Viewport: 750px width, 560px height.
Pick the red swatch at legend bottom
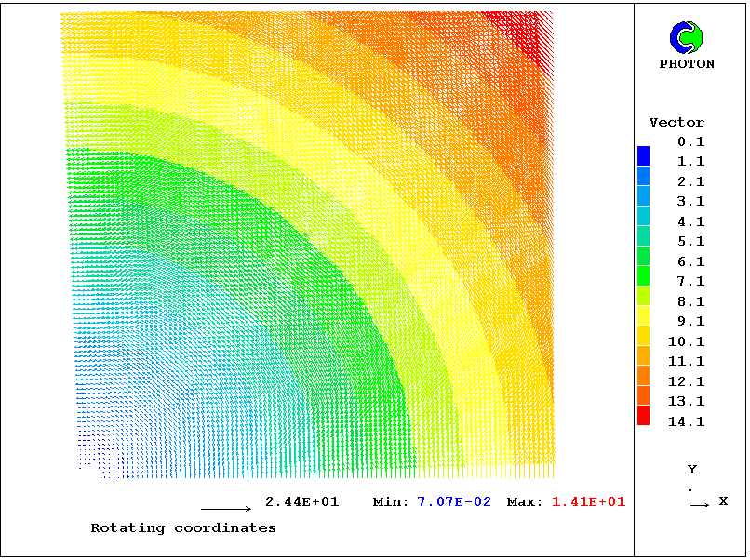pos(644,416)
